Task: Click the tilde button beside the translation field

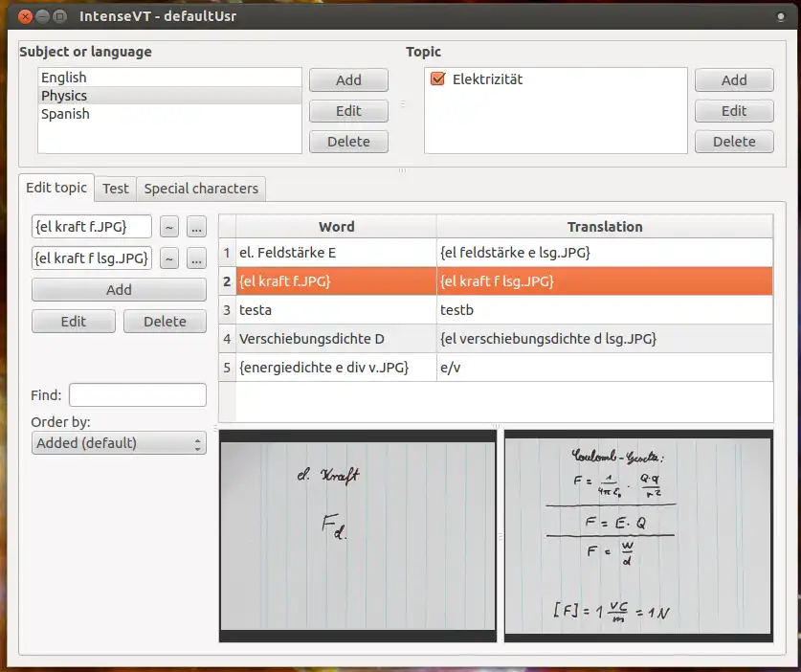Action: click(169, 258)
